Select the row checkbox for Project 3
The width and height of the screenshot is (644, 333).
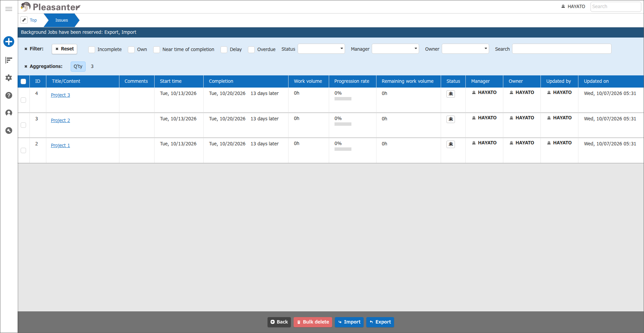tap(23, 100)
